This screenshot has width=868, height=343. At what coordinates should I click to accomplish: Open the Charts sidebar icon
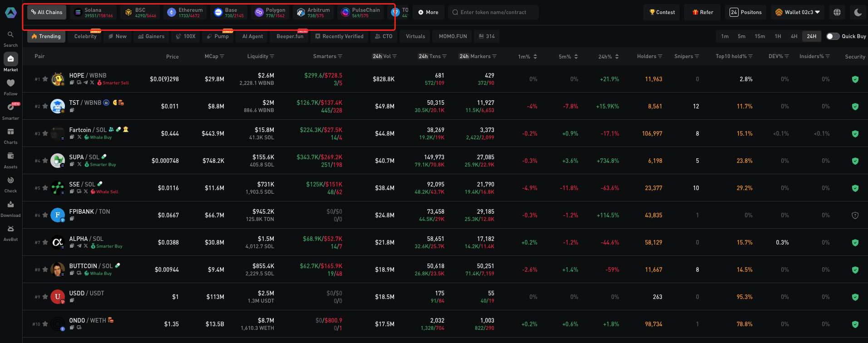(x=10, y=132)
